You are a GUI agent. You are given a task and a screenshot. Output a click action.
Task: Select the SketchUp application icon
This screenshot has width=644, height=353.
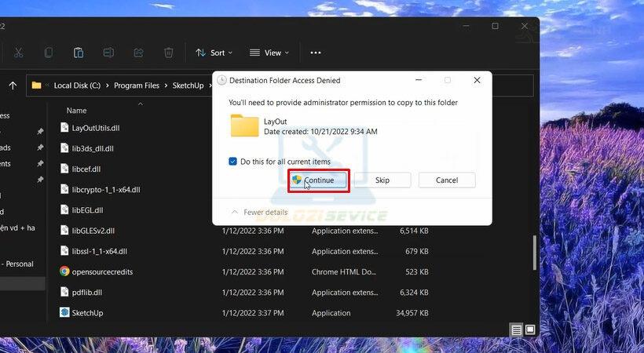coord(65,313)
